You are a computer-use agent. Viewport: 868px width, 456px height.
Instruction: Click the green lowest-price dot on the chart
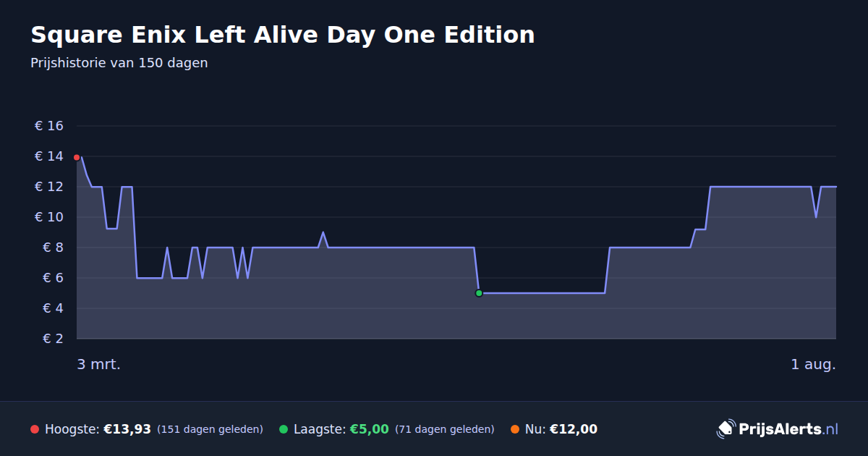(479, 293)
